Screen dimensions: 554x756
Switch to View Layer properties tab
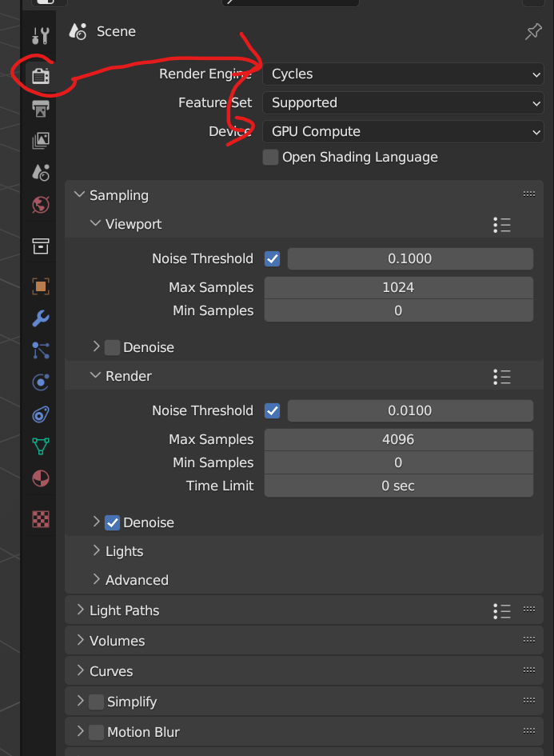(40, 142)
